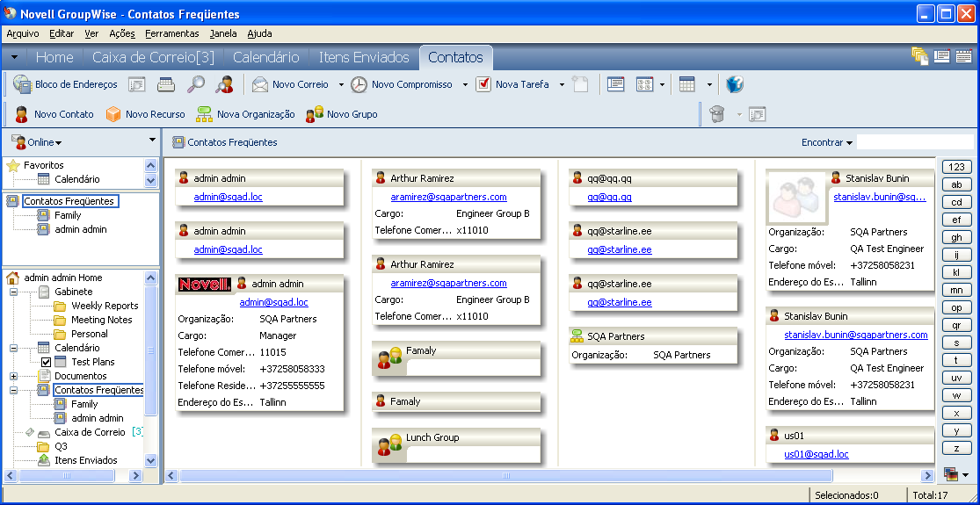Click the trash can icon in the toolbar
This screenshot has width=980, height=505.
[x=717, y=114]
